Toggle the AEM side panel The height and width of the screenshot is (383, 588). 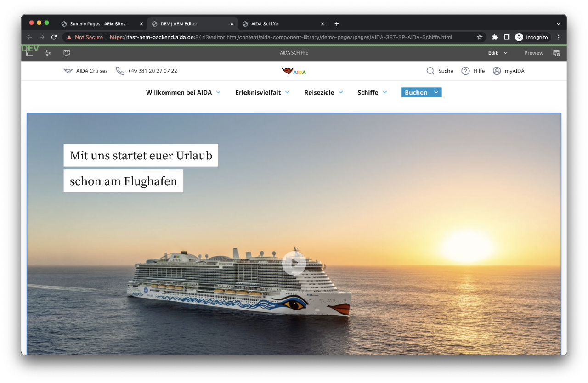click(29, 53)
